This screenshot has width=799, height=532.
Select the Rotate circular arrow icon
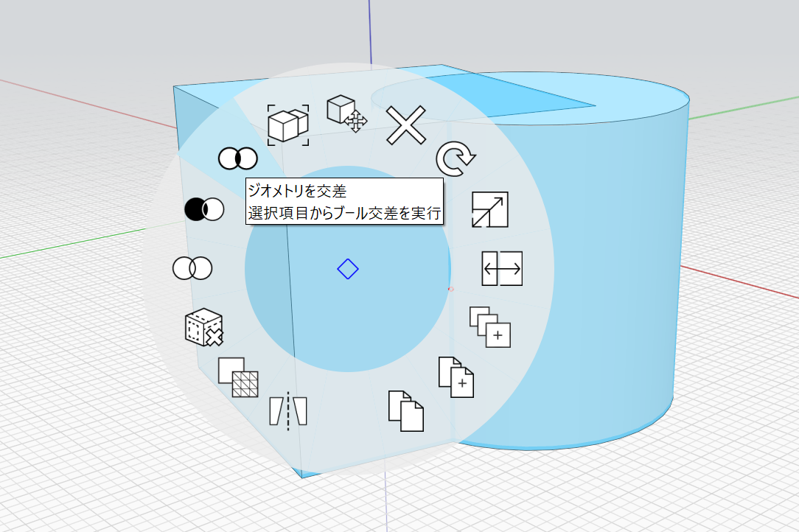(x=456, y=159)
